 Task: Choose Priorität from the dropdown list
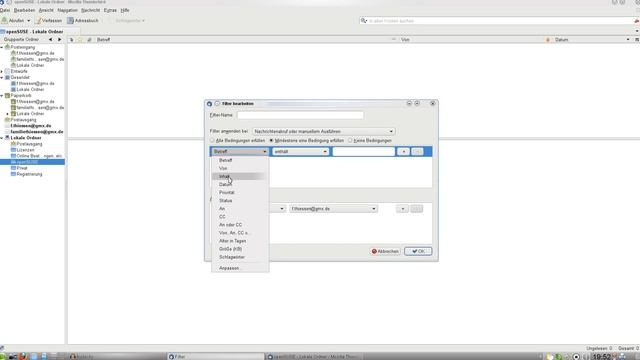pyautogui.click(x=240, y=192)
